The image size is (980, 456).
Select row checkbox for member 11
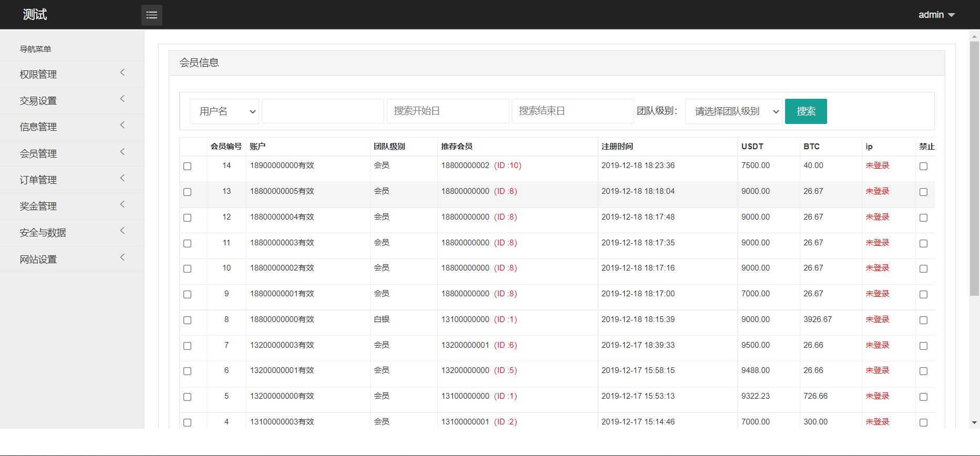coord(188,244)
